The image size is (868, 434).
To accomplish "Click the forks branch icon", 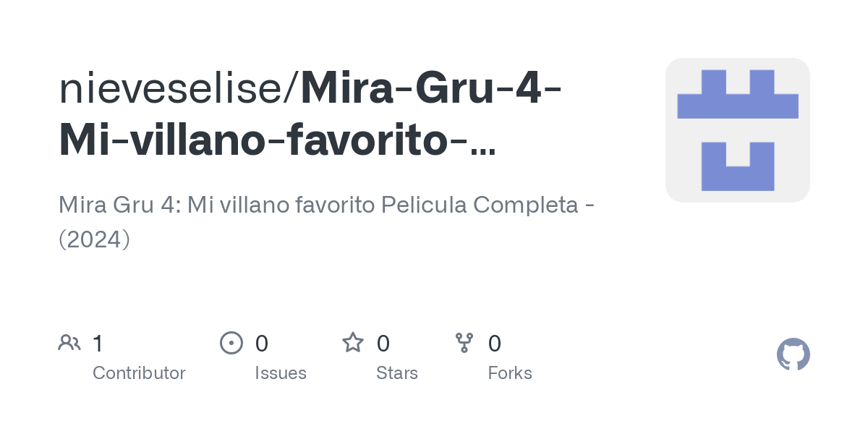I will [464, 343].
